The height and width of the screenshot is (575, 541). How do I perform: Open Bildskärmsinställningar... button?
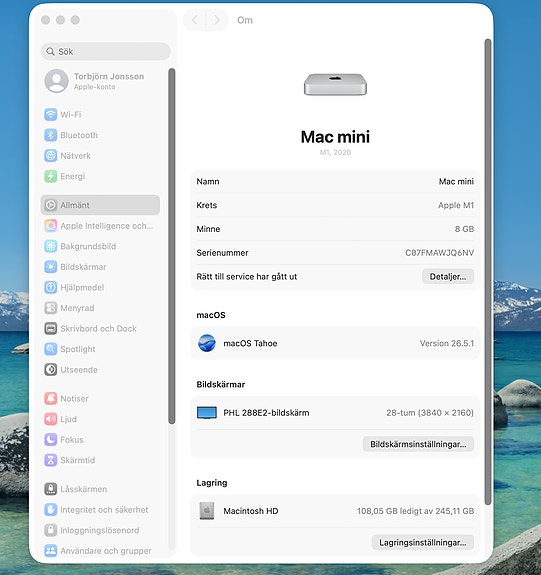(x=418, y=444)
